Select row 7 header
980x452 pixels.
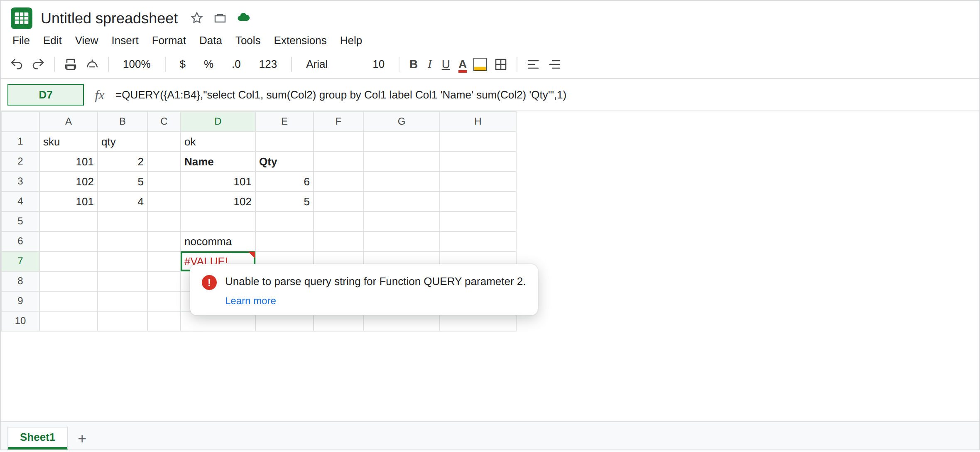(20, 261)
